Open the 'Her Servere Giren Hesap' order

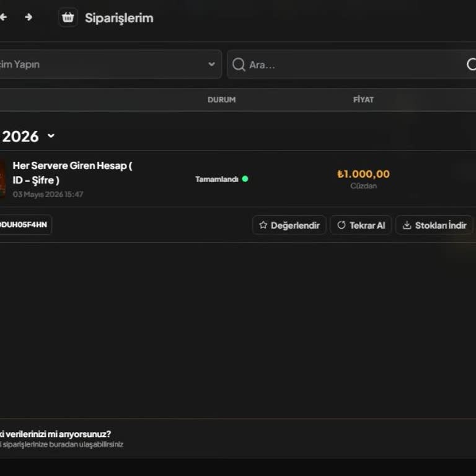tap(73, 173)
